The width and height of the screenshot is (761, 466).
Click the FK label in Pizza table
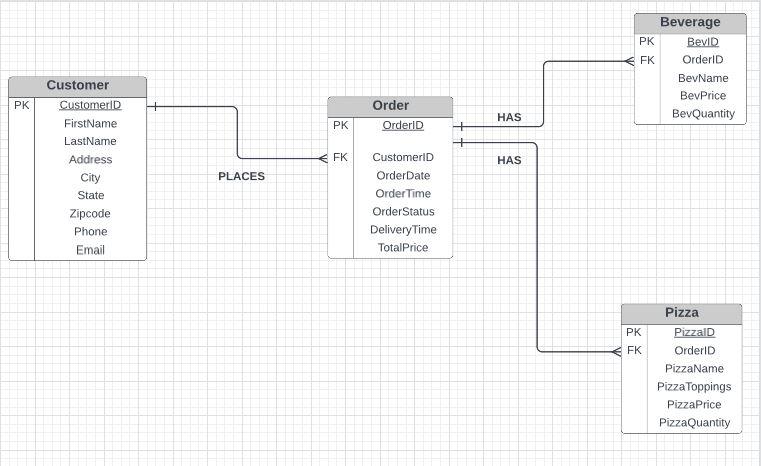click(x=634, y=350)
